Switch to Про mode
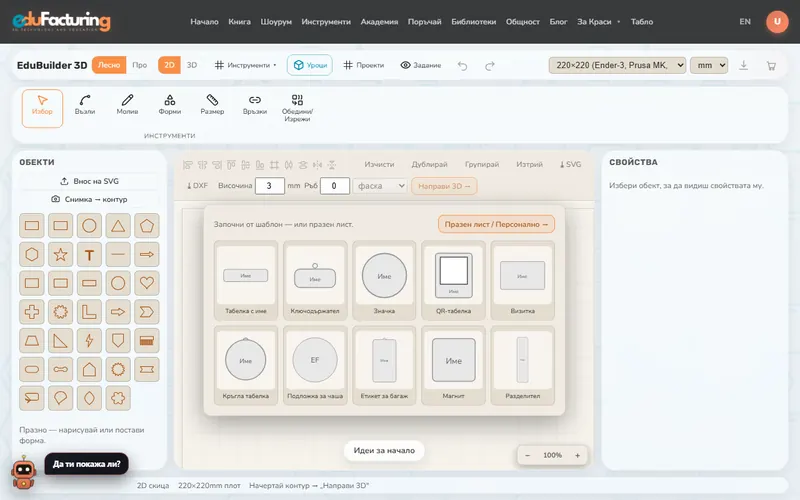Screen dimensions: 800x500 tap(139, 65)
